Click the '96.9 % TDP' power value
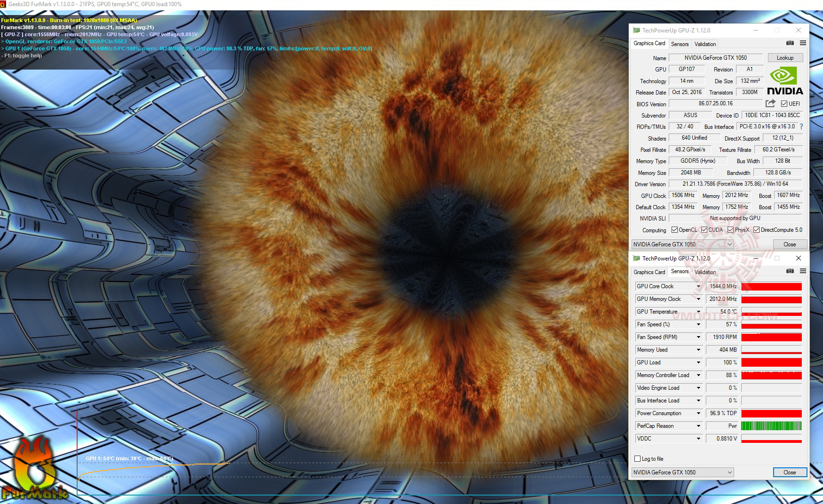Viewport: 823px width, 504px height. [x=722, y=413]
